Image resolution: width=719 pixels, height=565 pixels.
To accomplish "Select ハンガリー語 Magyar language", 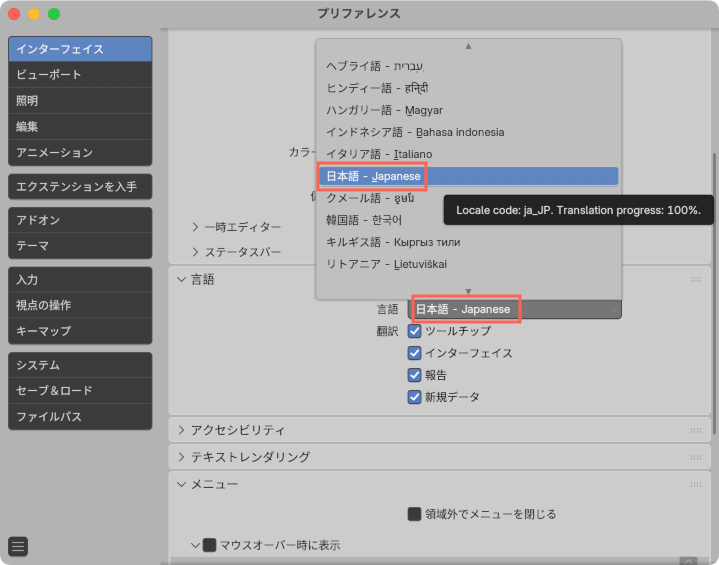I will pos(468,110).
